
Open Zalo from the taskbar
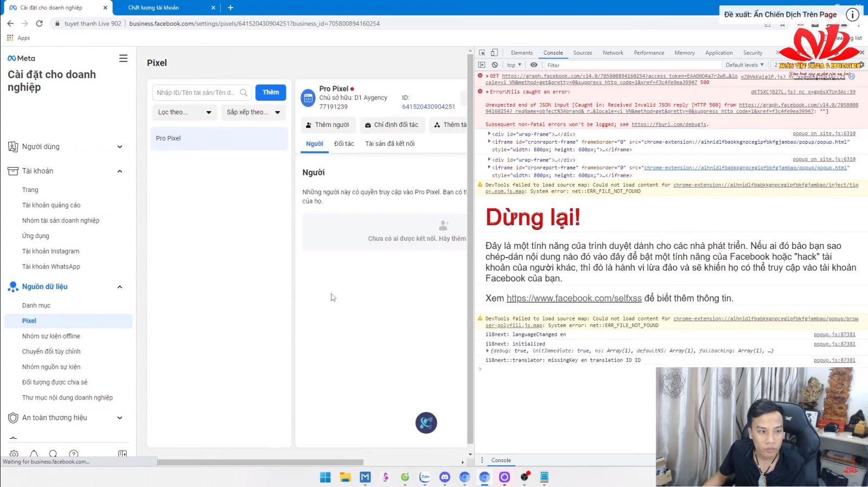pyautogui.click(x=425, y=477)
